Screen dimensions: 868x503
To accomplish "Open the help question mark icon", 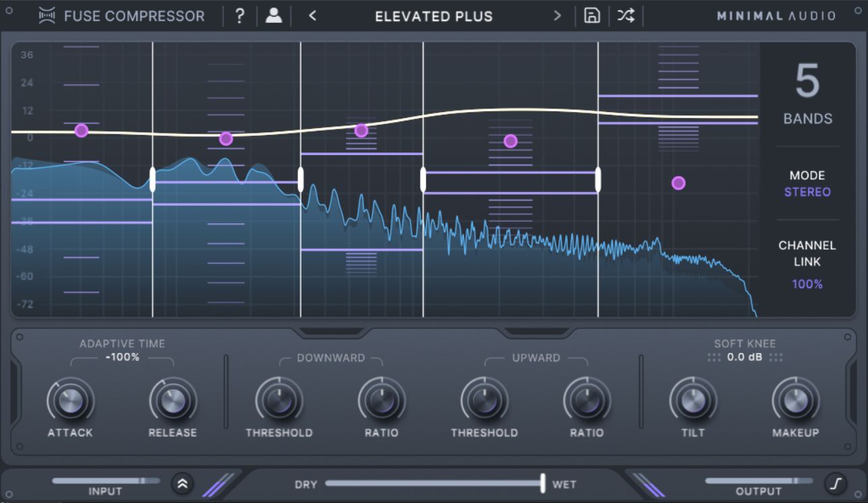I will pos(239,16).
